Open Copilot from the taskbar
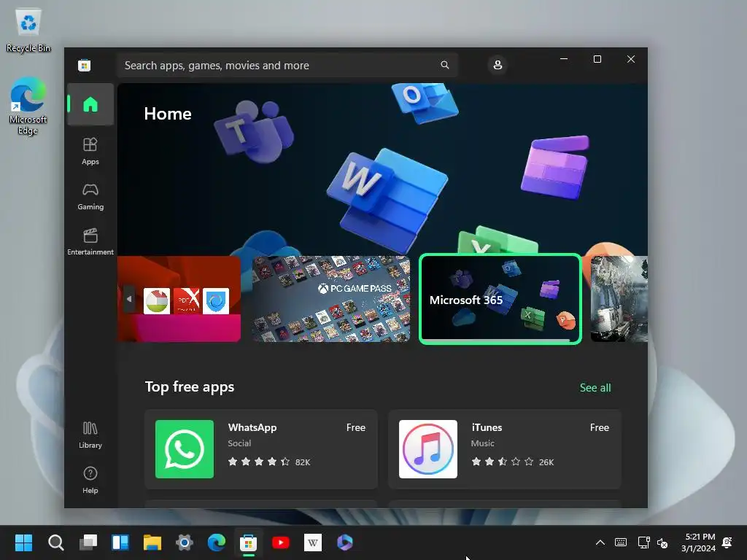Screen dimensions: 747x560 (345, 542)
